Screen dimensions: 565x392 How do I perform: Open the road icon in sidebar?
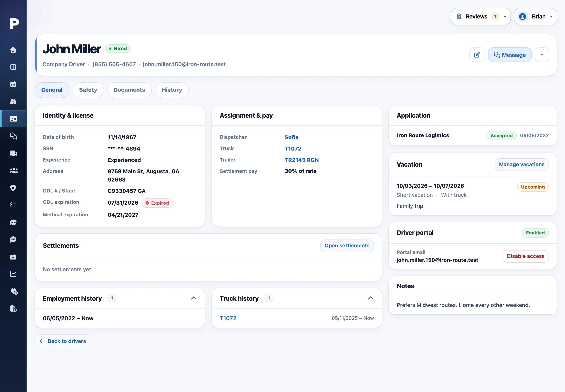13,102
